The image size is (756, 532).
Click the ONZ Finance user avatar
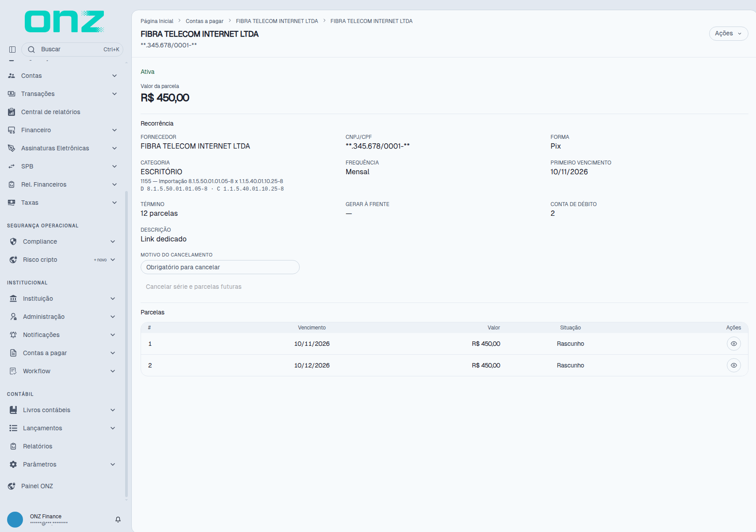click(15, 520)
